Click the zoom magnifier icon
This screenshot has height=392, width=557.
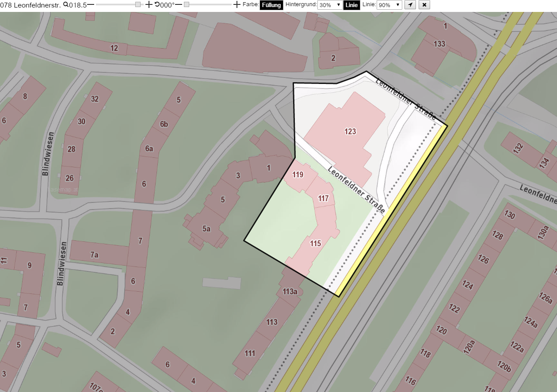pos(66,5)
